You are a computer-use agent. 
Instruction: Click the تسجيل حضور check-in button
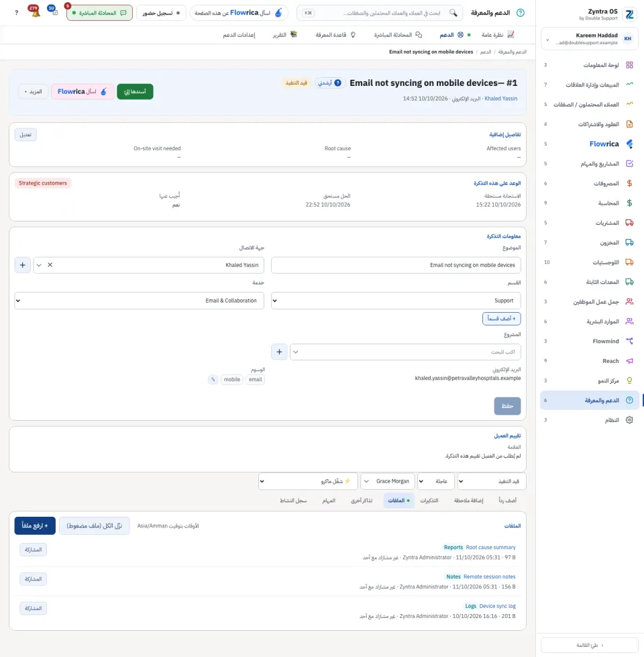[x=161, y=13]
